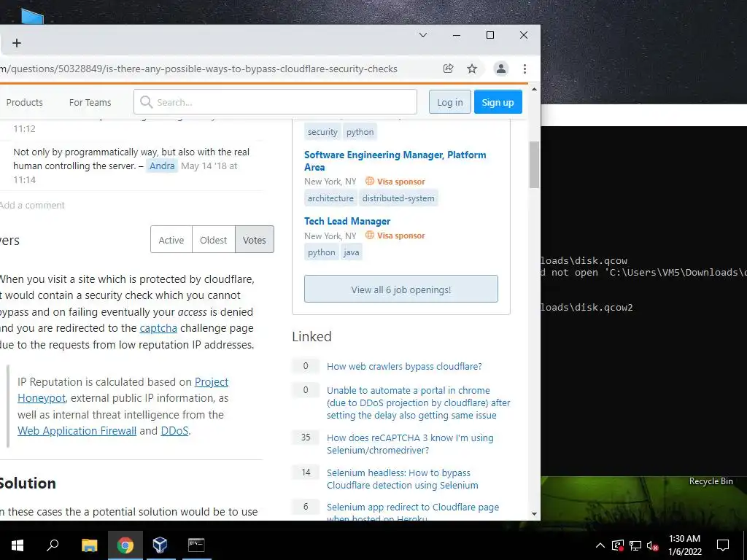Click the network status tray icon
Screen dimensions: 747x560
point(635,545)
